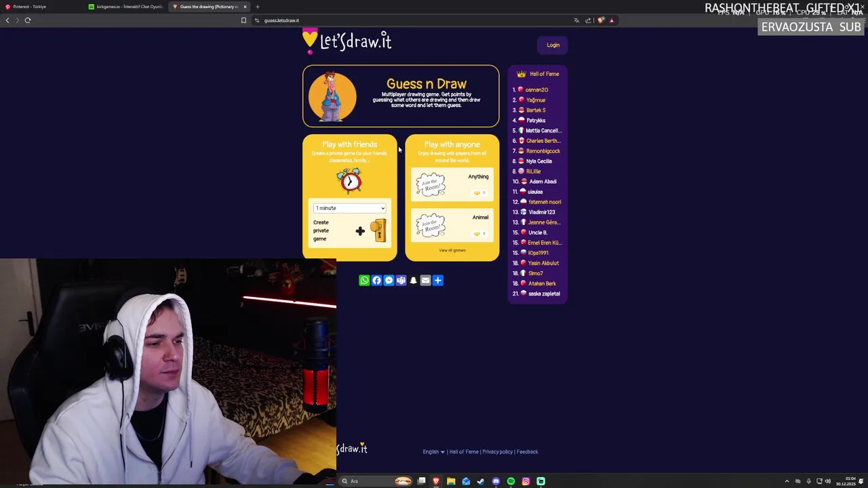Viewport: 868px width, 488px height.
Task: Click the black plus icon beside Create private game
Action: point(360,231)
